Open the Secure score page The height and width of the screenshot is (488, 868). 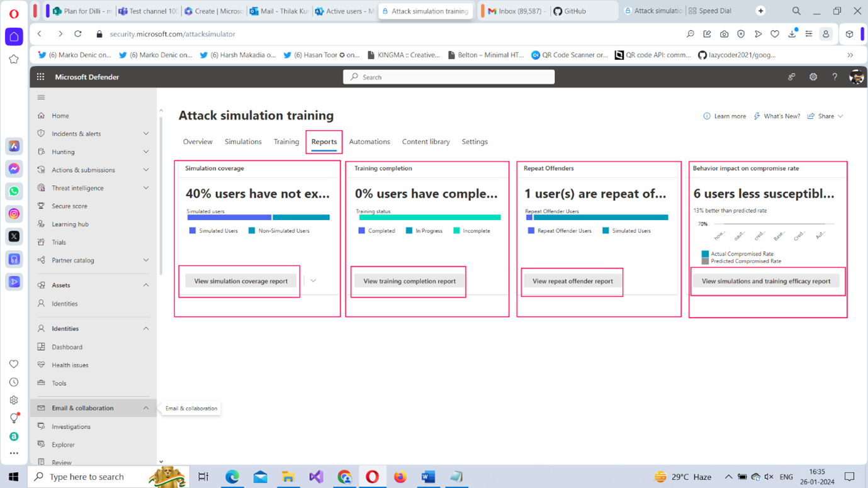click(x=69, y=206)
